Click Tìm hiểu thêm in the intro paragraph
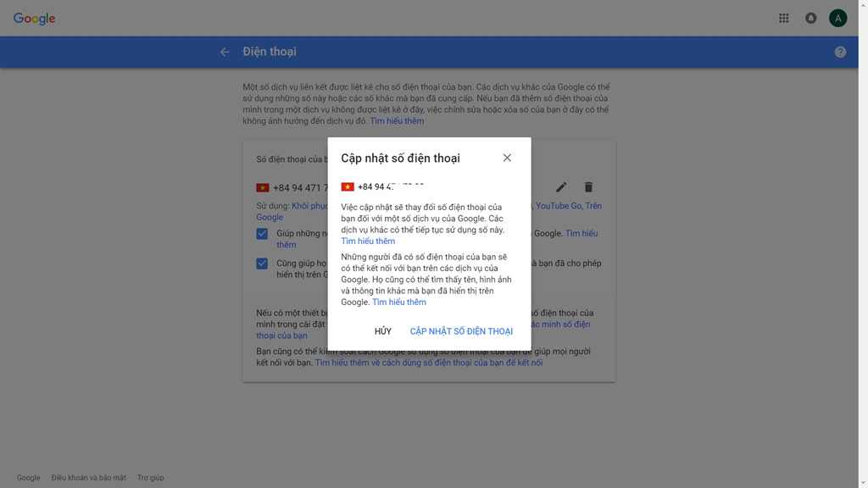 click(x=396, y=120)
